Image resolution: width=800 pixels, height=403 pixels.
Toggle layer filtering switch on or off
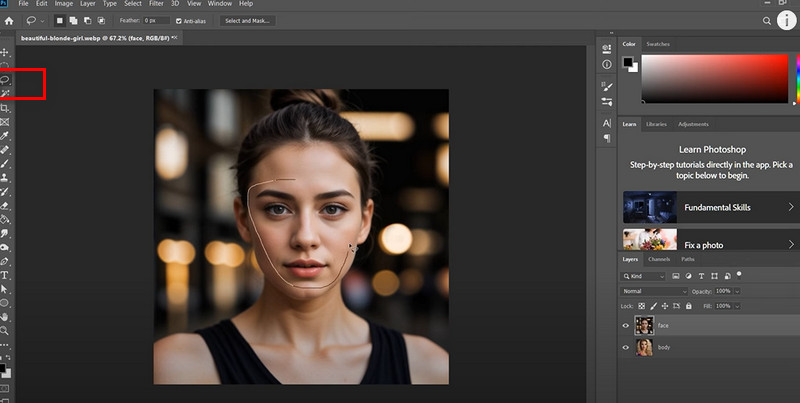click(x=739, y=274)
